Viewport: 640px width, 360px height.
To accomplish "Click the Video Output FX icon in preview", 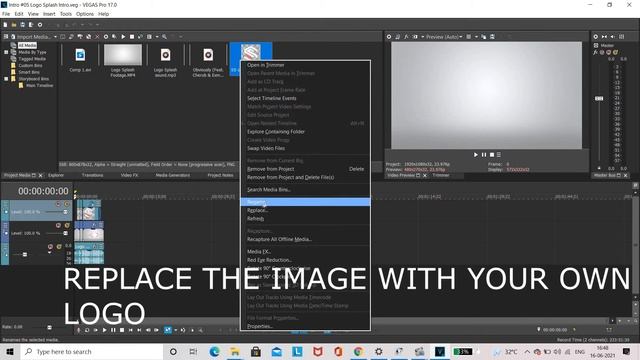I will pyautogui.click(x=406, y=37).
